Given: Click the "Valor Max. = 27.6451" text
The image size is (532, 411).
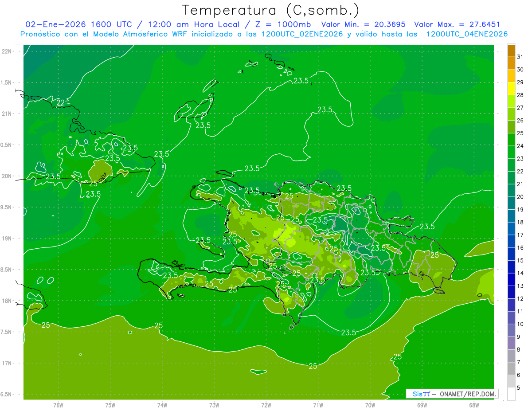Looking at the screenshot, I should click(x=458, y=24).
